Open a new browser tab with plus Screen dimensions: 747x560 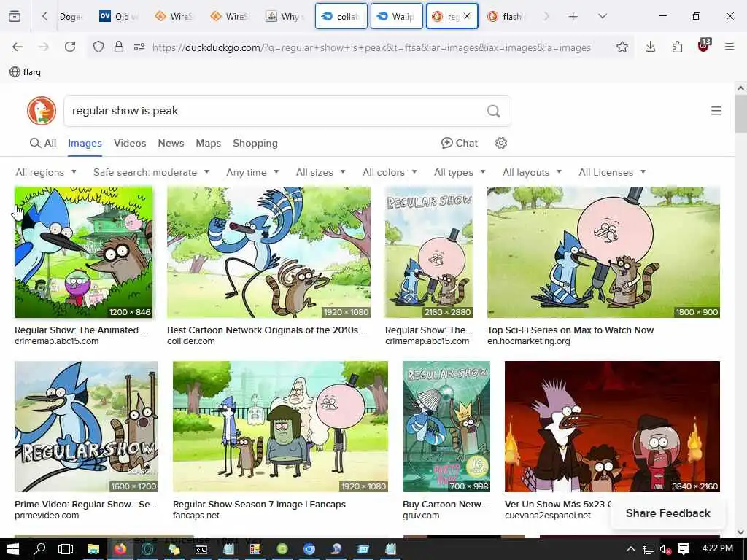tap(573, 17)
